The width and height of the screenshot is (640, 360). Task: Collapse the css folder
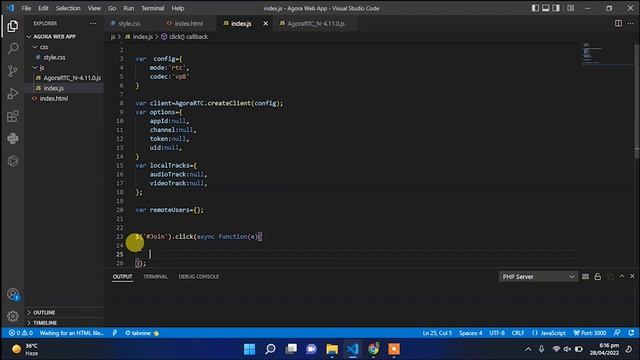pos(64,47)
